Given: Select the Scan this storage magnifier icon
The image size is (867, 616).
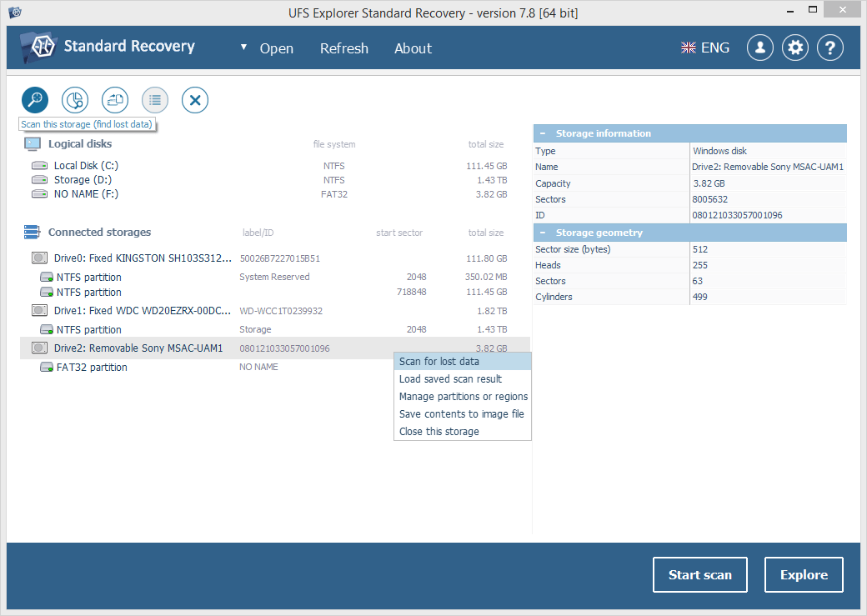Looking at the screenshot, I should (x=34, y=100).
